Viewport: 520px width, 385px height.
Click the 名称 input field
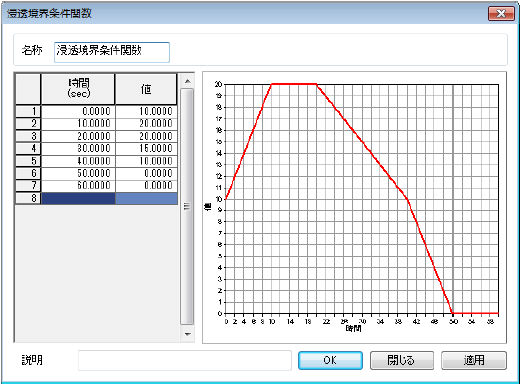112,52
